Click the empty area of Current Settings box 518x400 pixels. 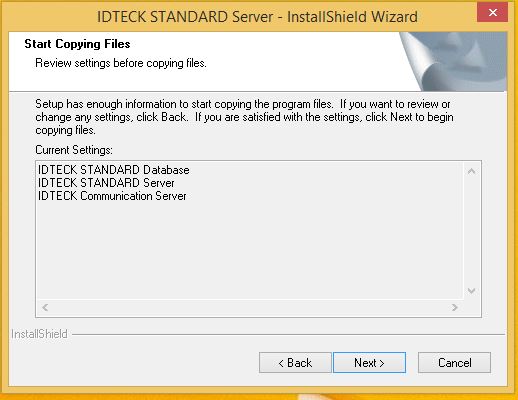(x=250, y=250)
